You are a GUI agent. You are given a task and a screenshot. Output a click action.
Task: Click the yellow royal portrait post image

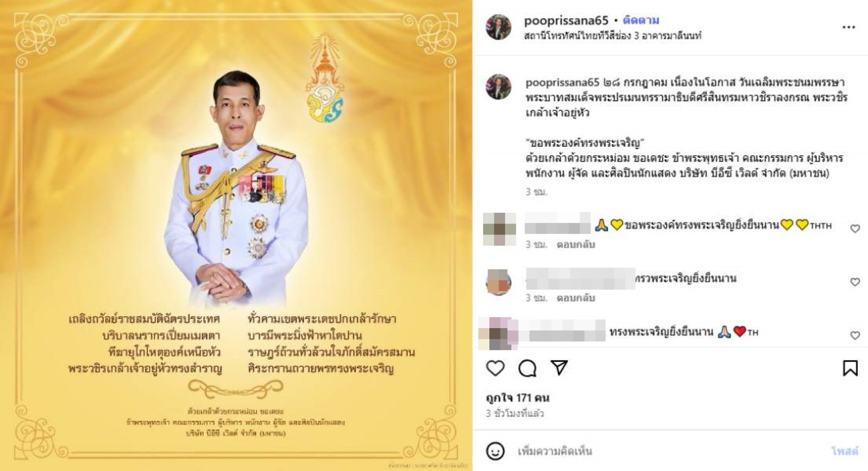click(x=236, y=236)
